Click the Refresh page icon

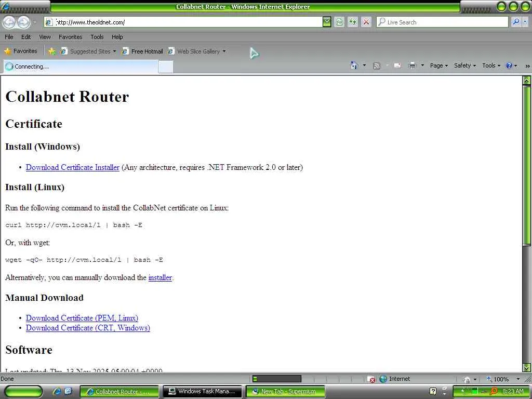pos(353,22)
